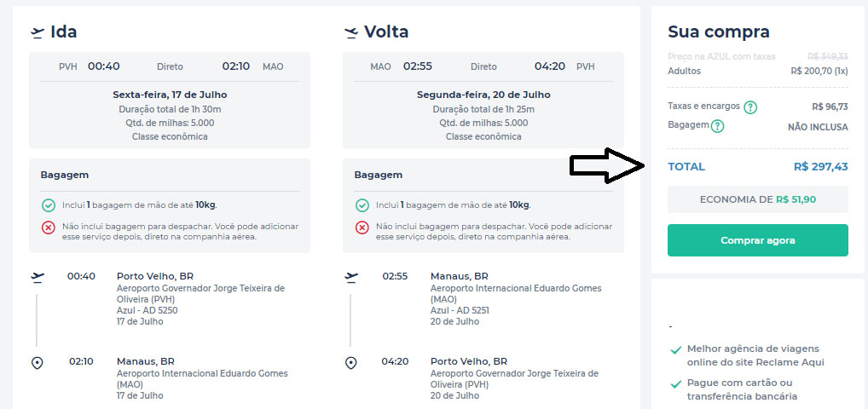Screen dimensions: 868x409
Task: Click the help icon beside Taxas e encargos
Action: click(x=750, y=107)
